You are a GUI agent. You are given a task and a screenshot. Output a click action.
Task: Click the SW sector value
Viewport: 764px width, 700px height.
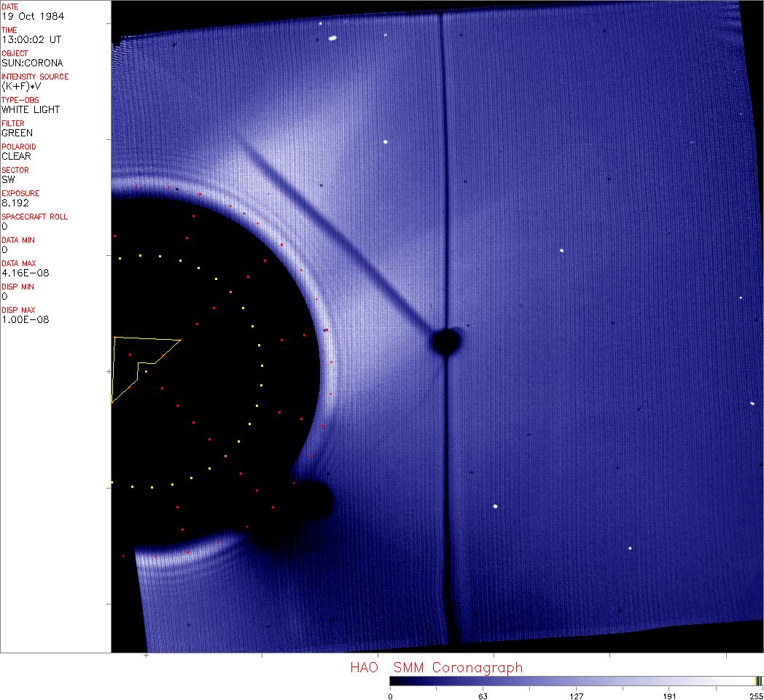click(8, 179)
